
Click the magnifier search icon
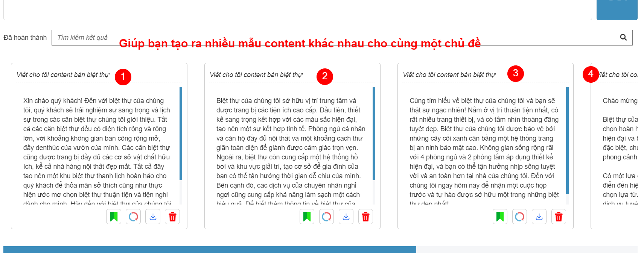click(x=623, y=37)
